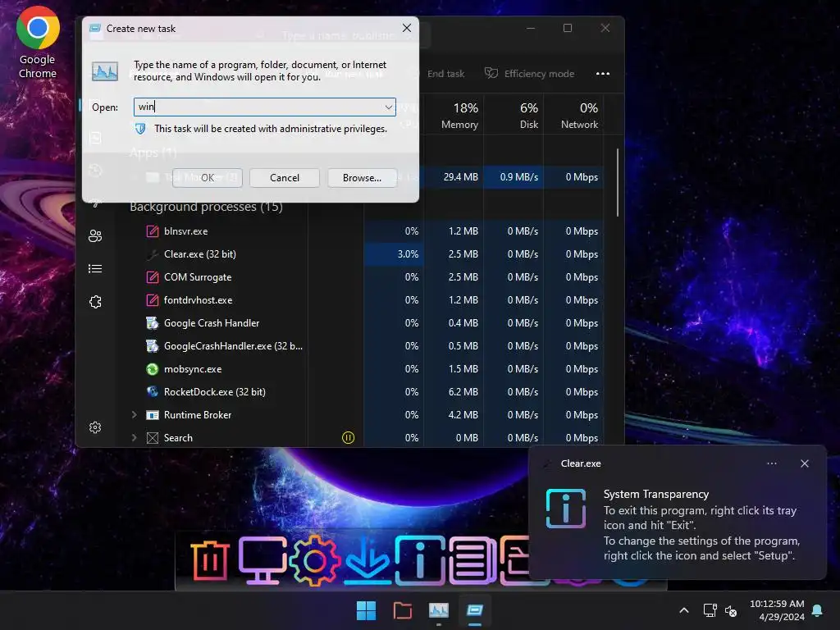840x630 pixels.
Task: Open File Explorer from taskbar
Action: pos(402,610)
